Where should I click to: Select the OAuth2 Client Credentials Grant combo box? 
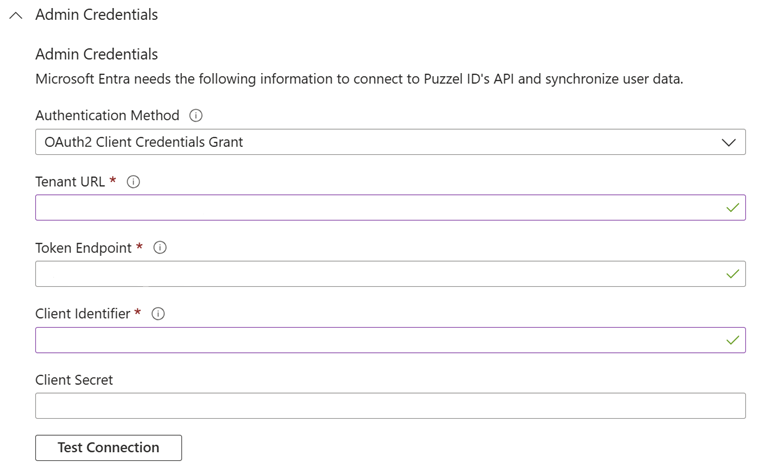[x=390, y=142]
